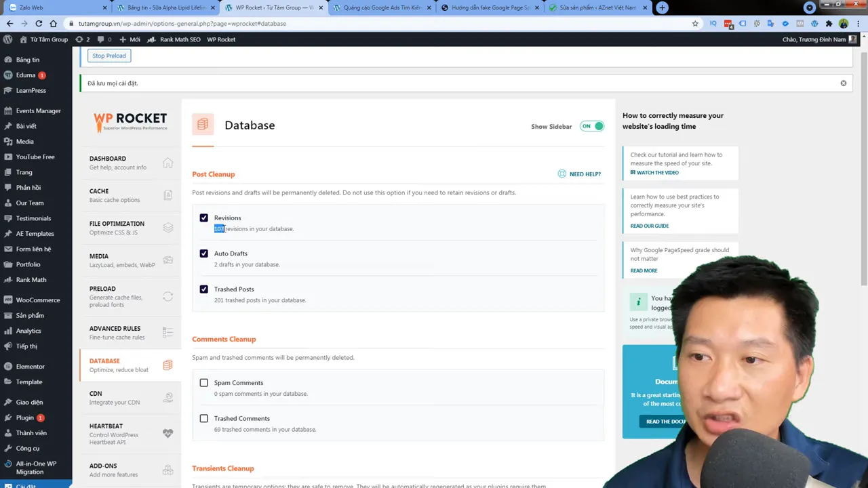Image resolution: width=868 pixels, height=488 pixels.
Task: Open WP Rocket admin bar menu
Action: [221, 39]
